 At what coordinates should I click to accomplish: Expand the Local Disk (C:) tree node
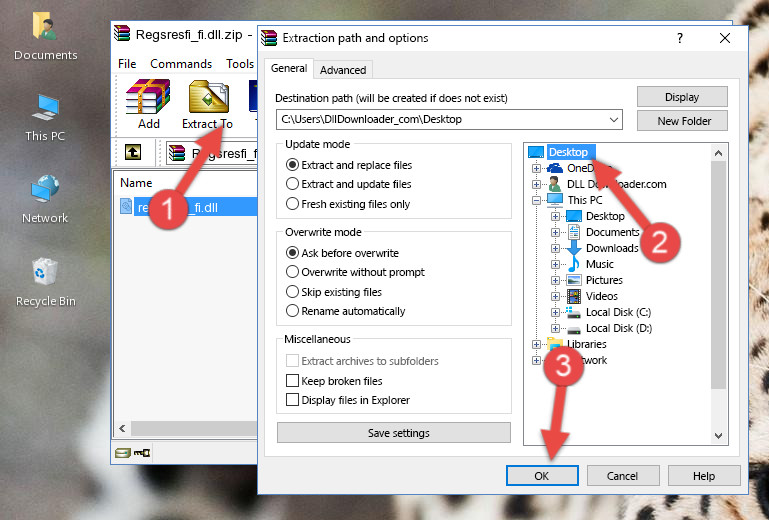click(x=555, y=312)
